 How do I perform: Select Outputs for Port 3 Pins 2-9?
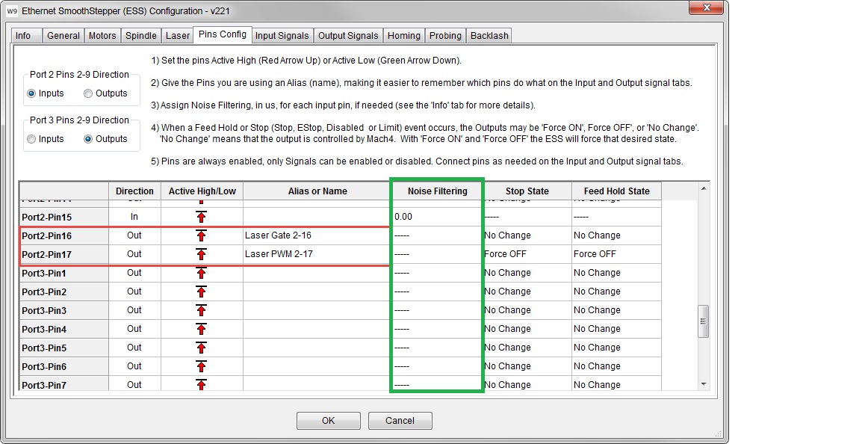88,139
